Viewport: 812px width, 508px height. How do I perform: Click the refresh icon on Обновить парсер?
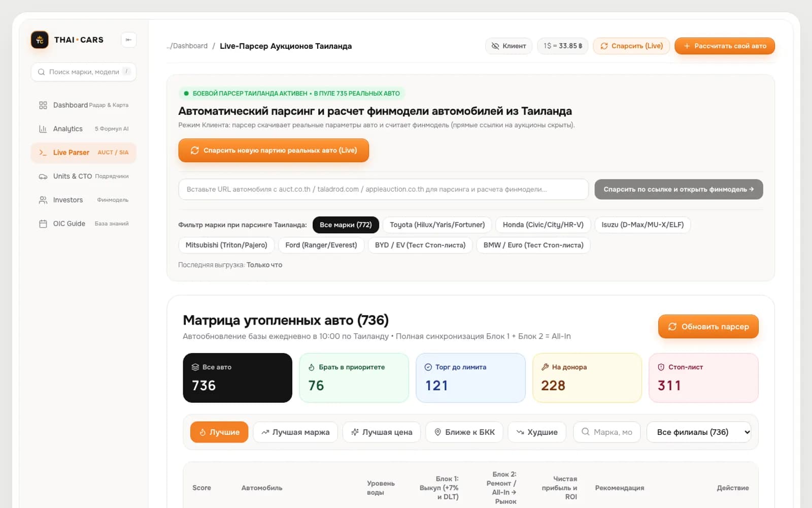tap(672, 327)
